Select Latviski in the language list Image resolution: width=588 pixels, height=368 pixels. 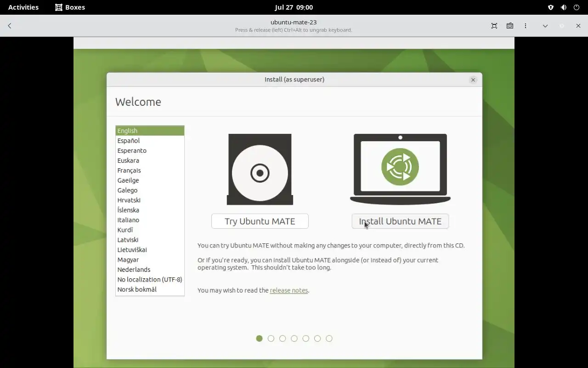[150, 240]
